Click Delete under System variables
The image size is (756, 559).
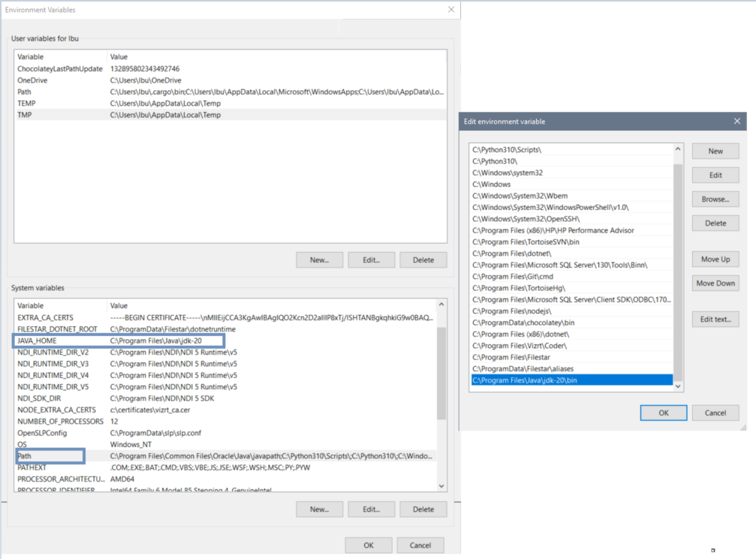(x=423, y=509)
